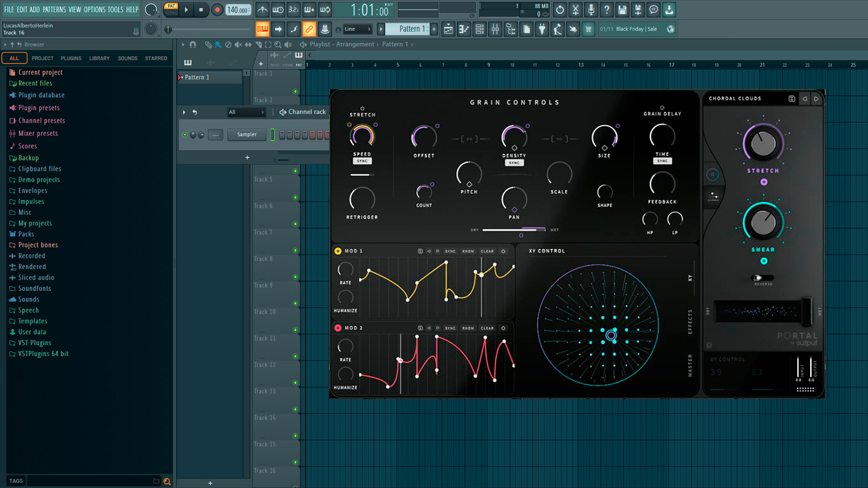Click the browser search magnifier icon
This screenshot has width=868, height=488.
pos(167,482)
